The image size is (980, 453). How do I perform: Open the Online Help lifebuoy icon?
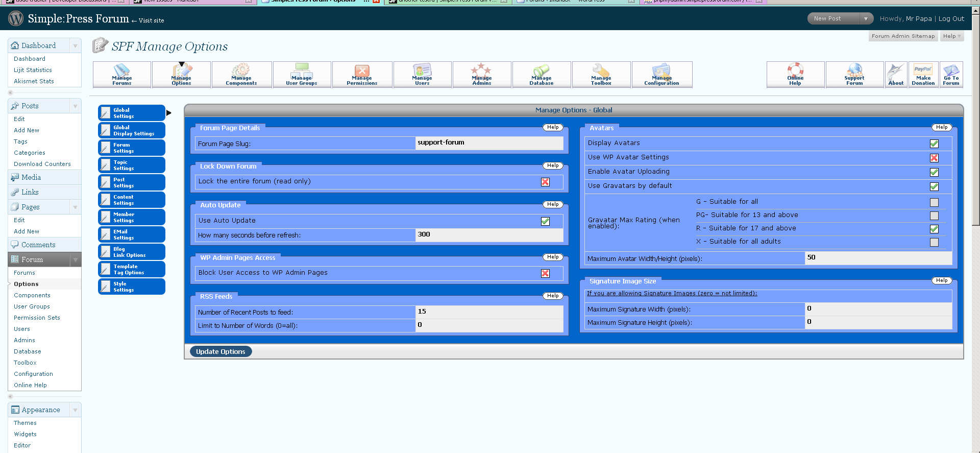pos(795,75)
